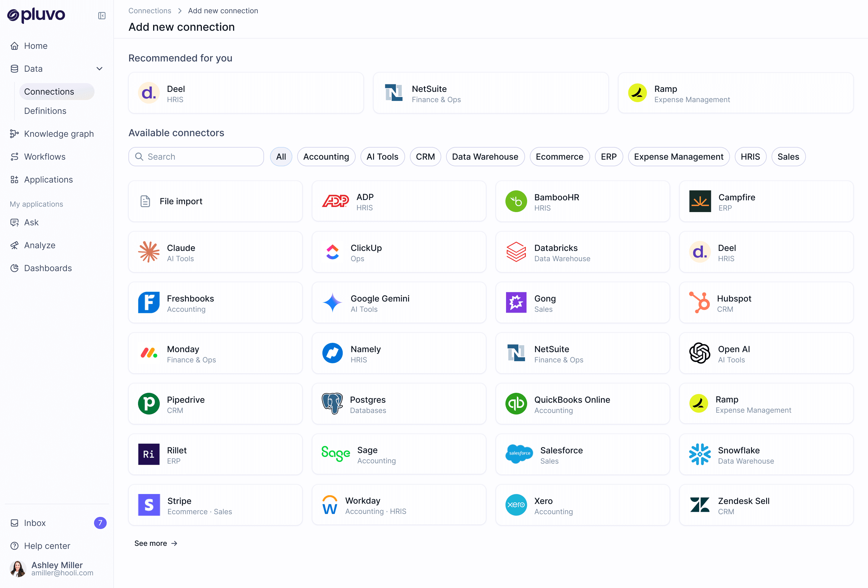The image size is (868, 588).
Task: Click the Freshbooks logo icon
Action: click(x=149, y=302)
